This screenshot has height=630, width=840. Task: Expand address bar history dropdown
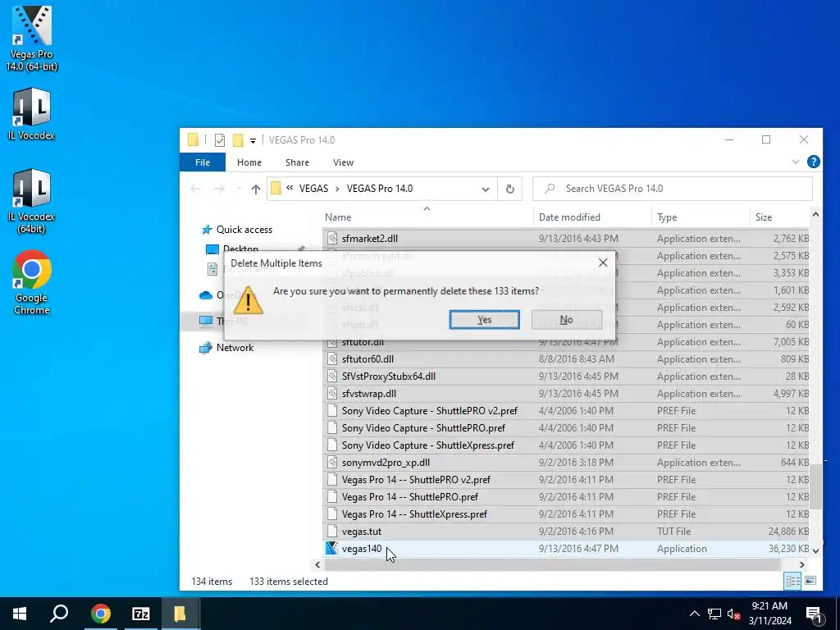(x=486, y=189)
